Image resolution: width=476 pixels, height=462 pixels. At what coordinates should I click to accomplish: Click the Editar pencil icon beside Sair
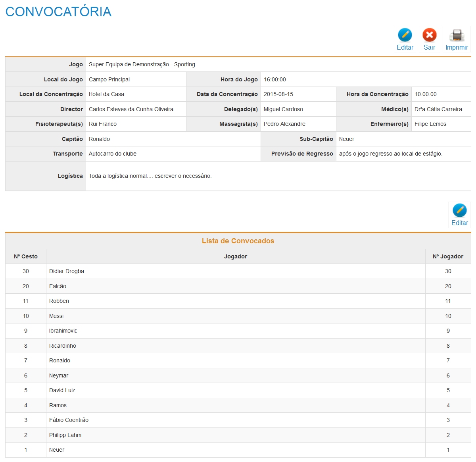(x=405, y=36)
